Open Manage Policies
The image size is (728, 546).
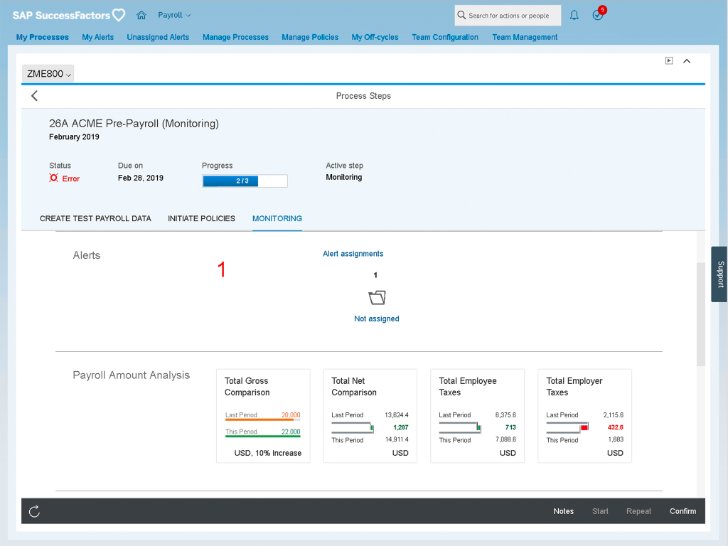(310, 37)
